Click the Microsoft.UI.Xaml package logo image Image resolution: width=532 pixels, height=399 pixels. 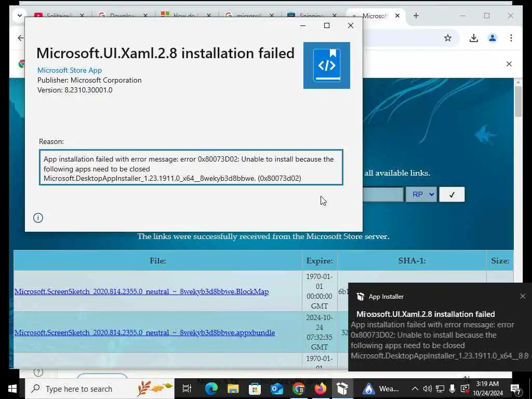326,65
